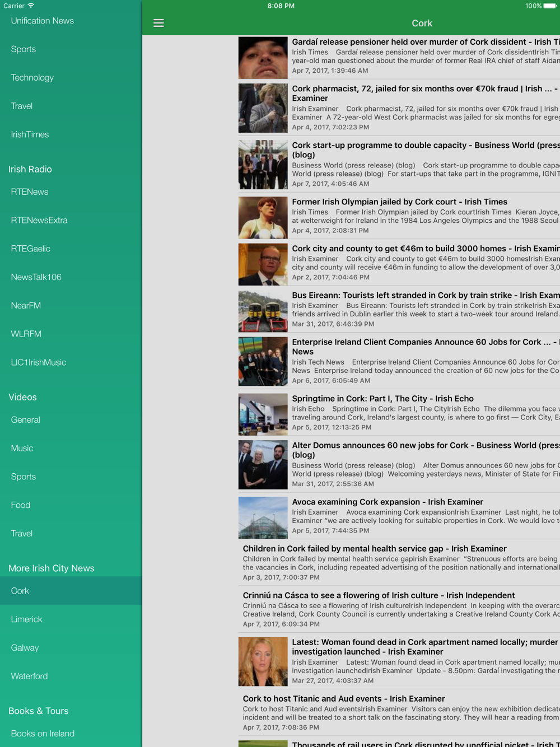Screen dimensions: 560x747
Task: Open Thousands of rail users headline
Action: point(426,744)
